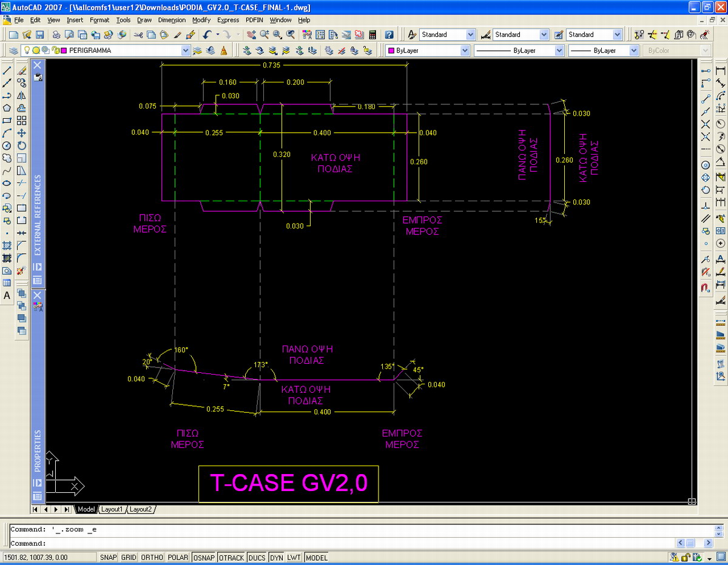Select the Explode tool

coord(22,270)
